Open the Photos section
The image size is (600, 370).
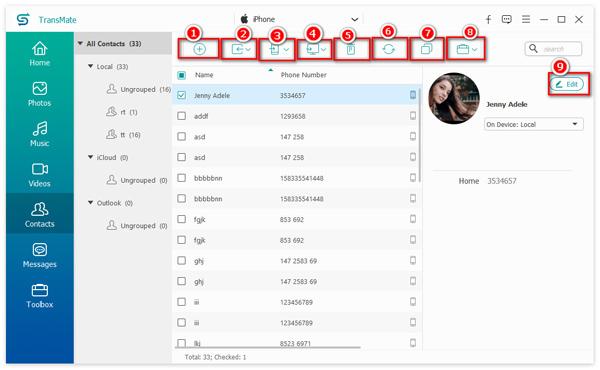click(40, 94)
